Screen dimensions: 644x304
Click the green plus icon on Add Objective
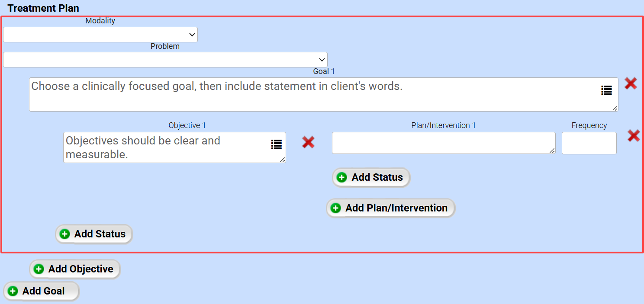[x=39, y=269]
